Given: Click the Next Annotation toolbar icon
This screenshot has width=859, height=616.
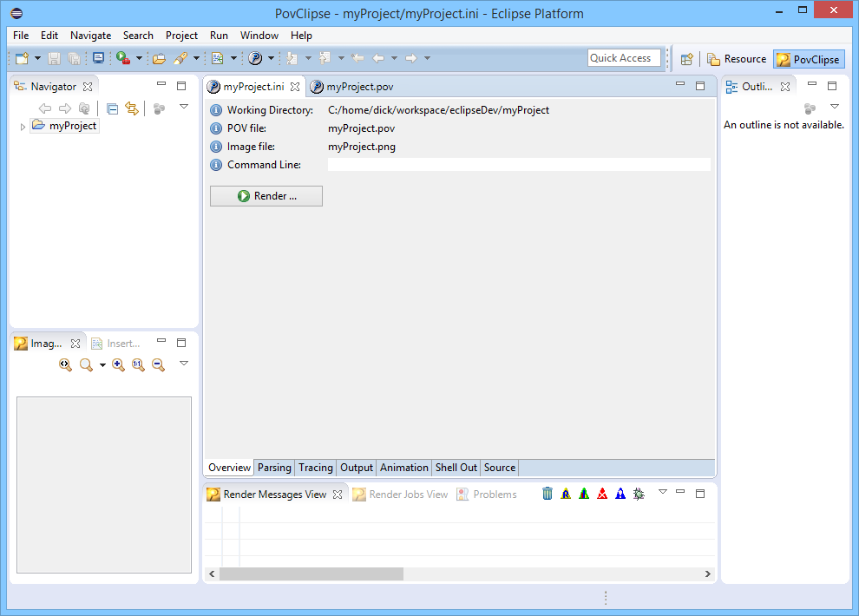Looking at the screenshot, I should pyautogui.click(x=292, y=58).
